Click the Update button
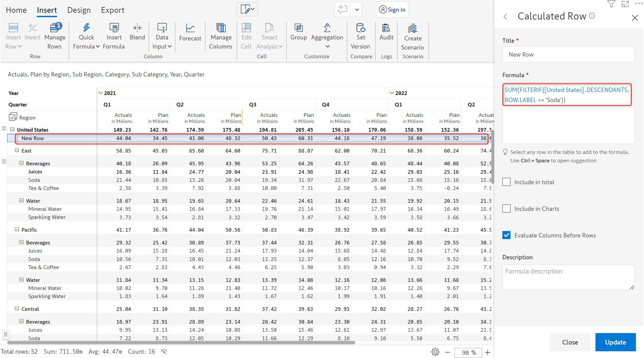Viewport: 644px width, 358px height. (615, 342)
